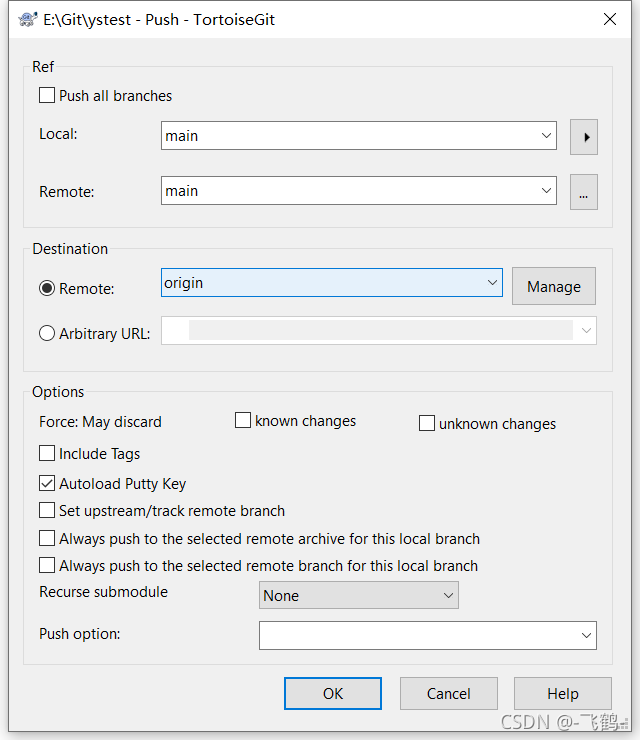640x740 pixels.
Task: Expand the Arbitrary URL dropdown arrow
Action: click(x=586, y=330)
